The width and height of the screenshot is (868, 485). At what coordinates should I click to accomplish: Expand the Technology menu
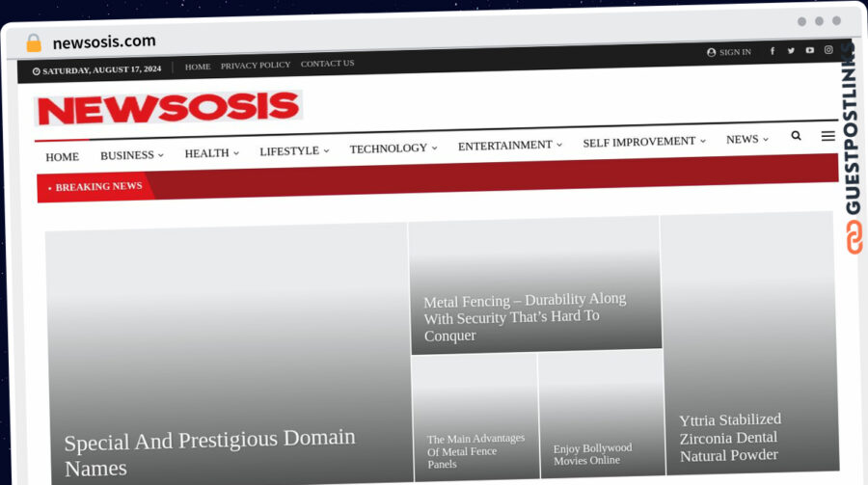[x=393, y=148]
